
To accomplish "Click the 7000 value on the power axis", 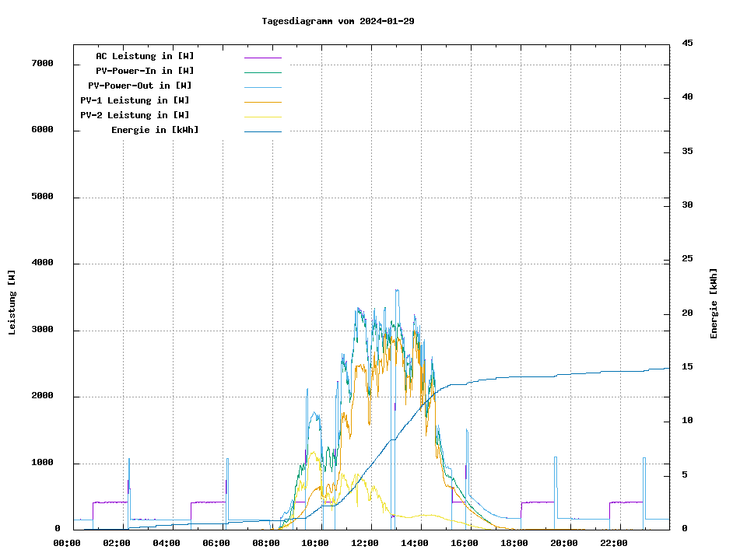I will click(43, 63).
